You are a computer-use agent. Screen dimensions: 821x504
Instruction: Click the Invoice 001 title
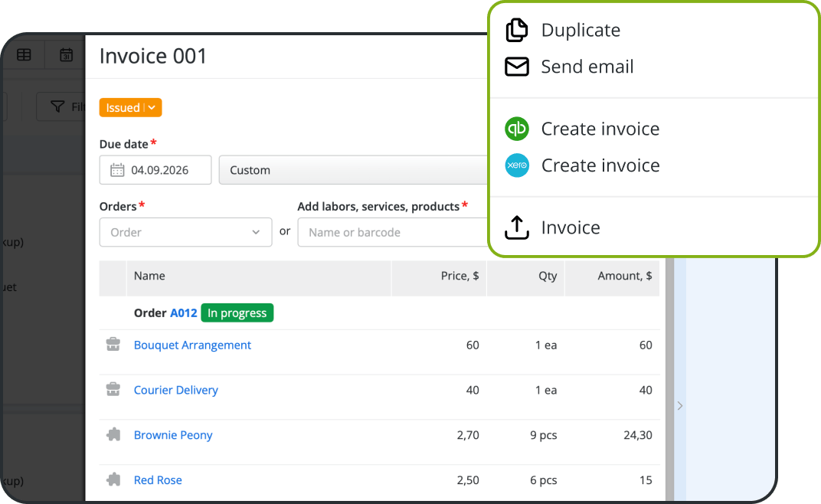tap(153, 56)
